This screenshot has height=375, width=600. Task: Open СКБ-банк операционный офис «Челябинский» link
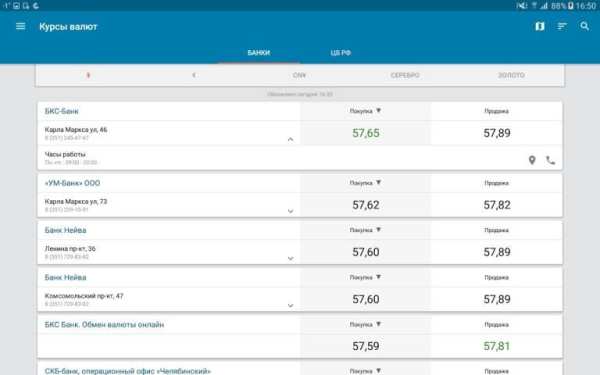pos(128,371)
